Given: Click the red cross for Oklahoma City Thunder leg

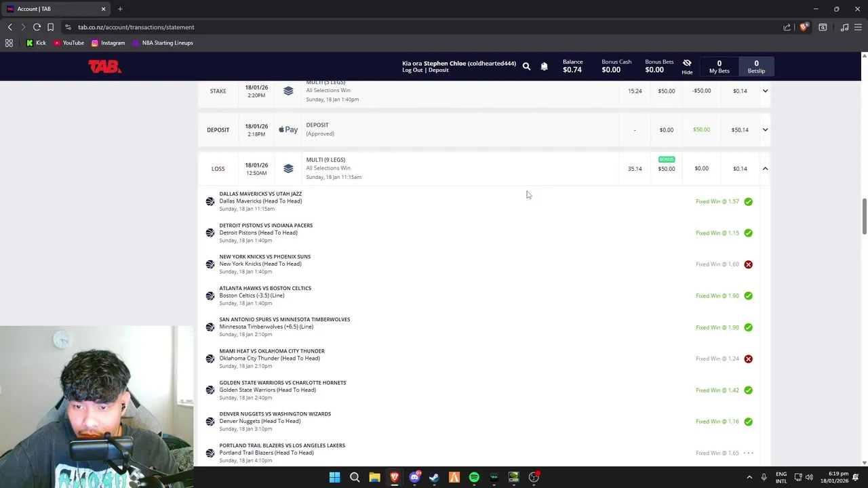Looking at the screenshot, I should (748, 359).
